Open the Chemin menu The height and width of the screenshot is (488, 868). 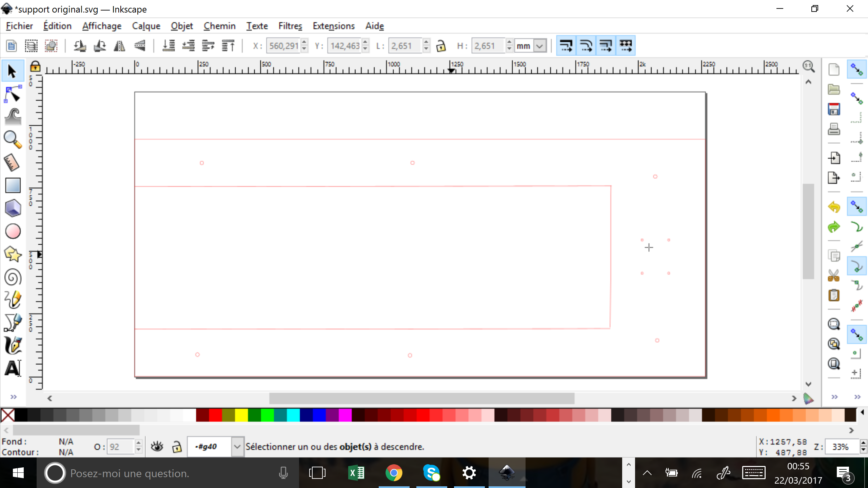pos(219,26)
